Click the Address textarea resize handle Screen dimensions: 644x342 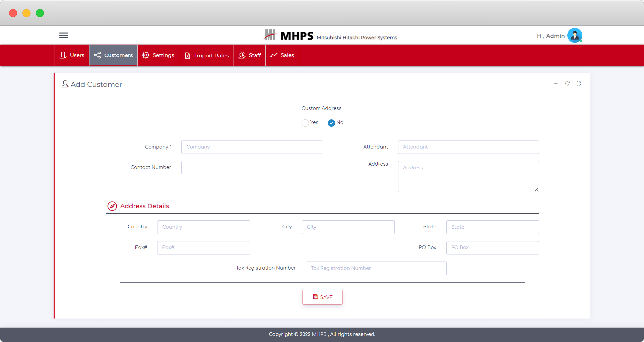click(x=536, y=190)
